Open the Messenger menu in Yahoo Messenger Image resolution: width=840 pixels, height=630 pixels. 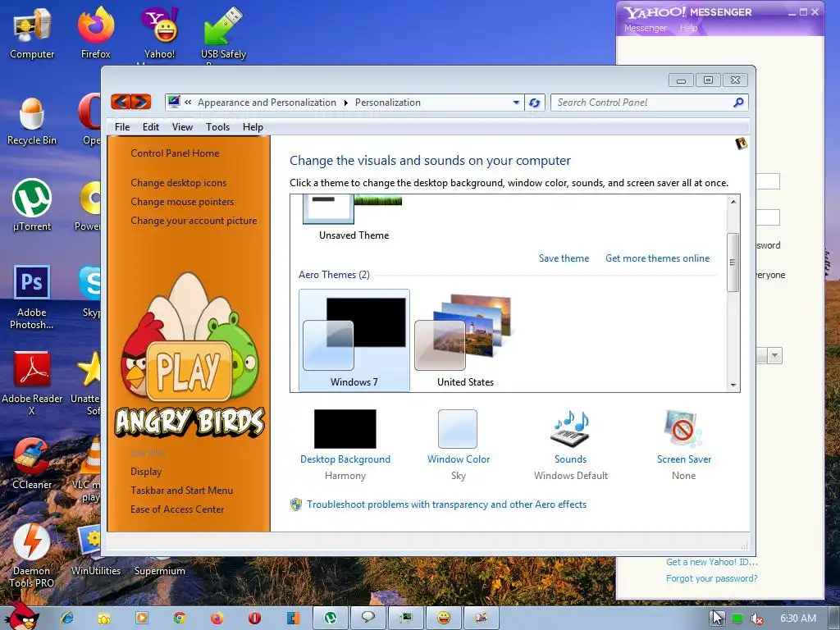click(645, 28)
